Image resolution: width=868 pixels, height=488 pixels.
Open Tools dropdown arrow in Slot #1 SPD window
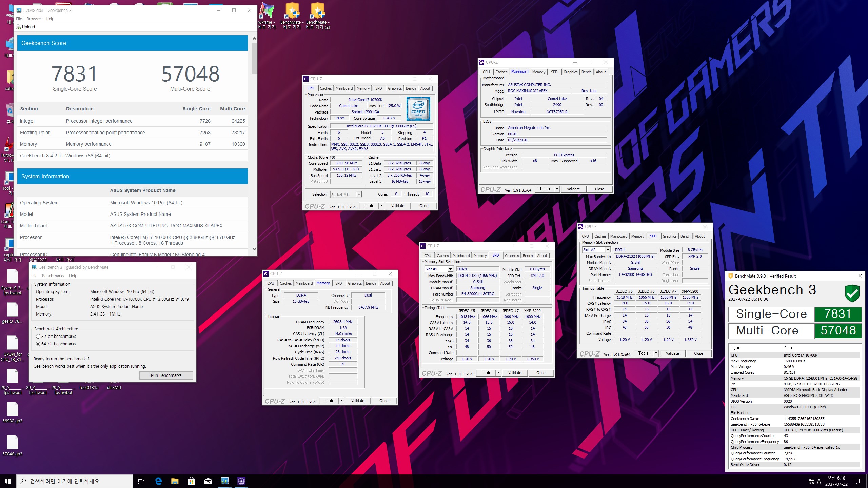[x=498, y=373]
